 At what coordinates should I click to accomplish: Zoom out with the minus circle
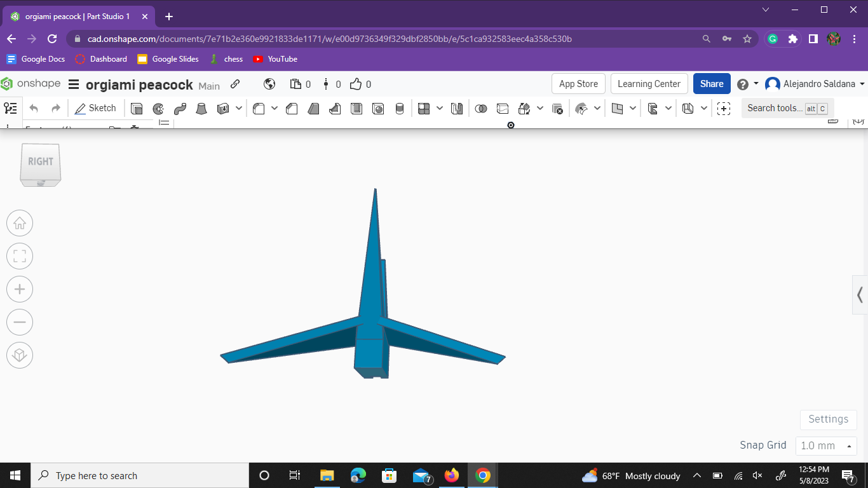(20, 322)
